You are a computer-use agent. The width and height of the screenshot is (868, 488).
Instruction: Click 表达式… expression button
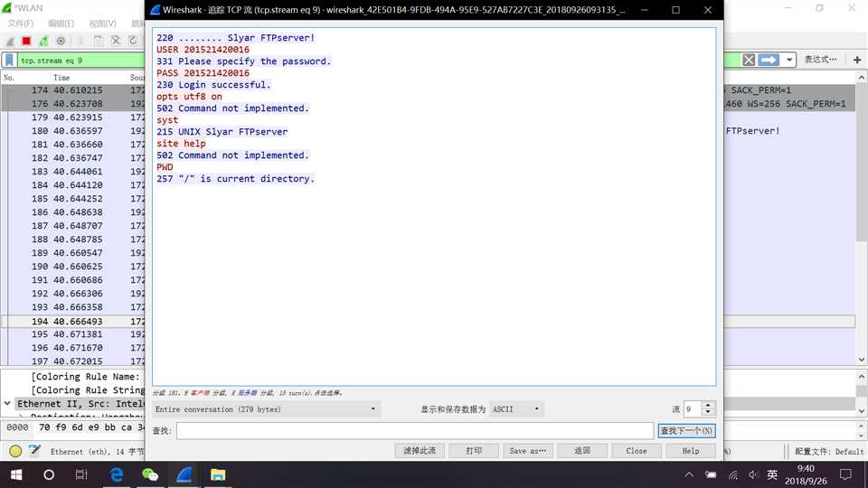[820, 60]
